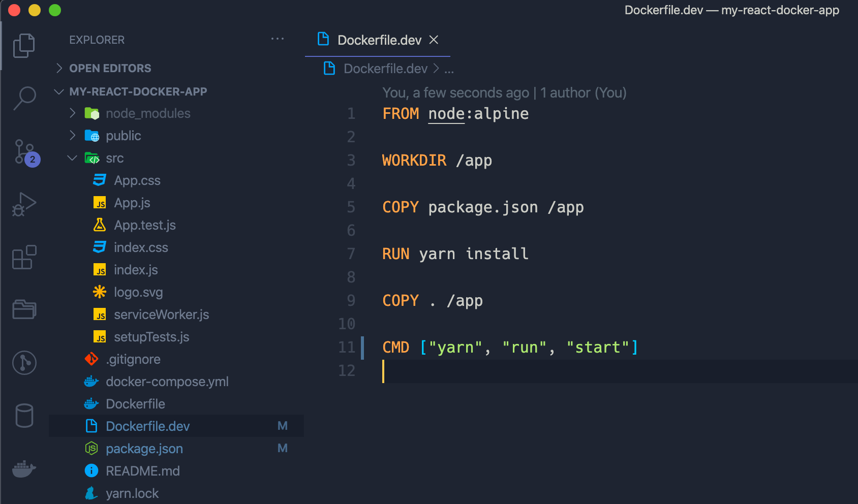Click the Explorer files icon in the activity bar

[24, 45]
